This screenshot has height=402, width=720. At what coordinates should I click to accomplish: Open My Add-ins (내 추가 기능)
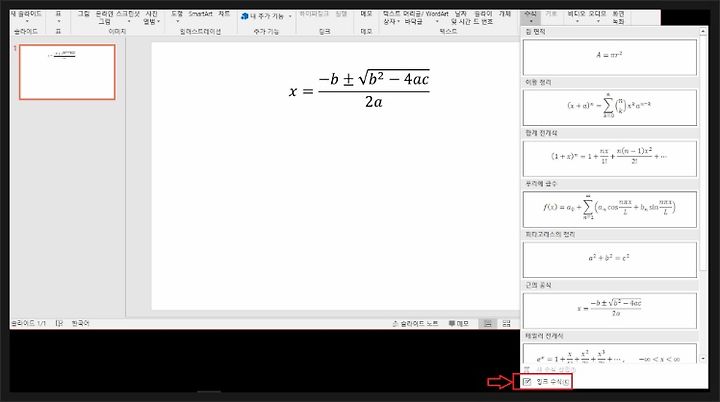tap(266, 16)
